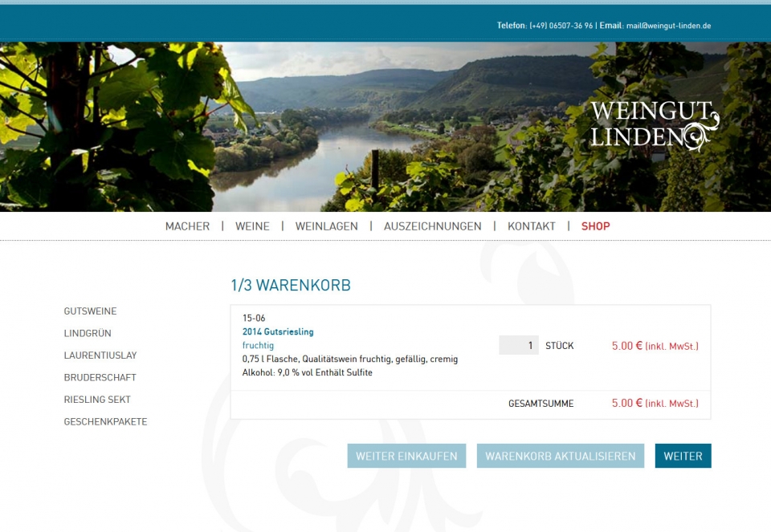This screenshot has height=532, width=771.
Task: Open the Riesling Sekt category
Action: coord(97,400)
